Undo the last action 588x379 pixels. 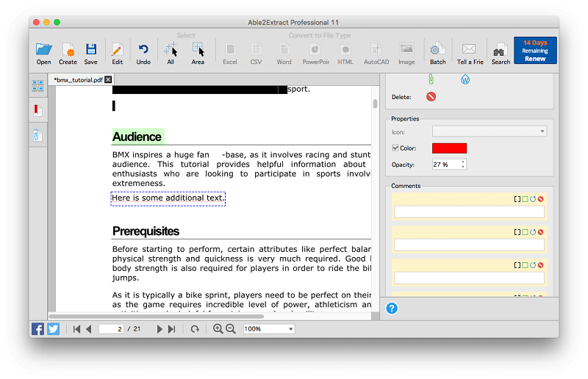pyautogui.click(x=143, y=53)
